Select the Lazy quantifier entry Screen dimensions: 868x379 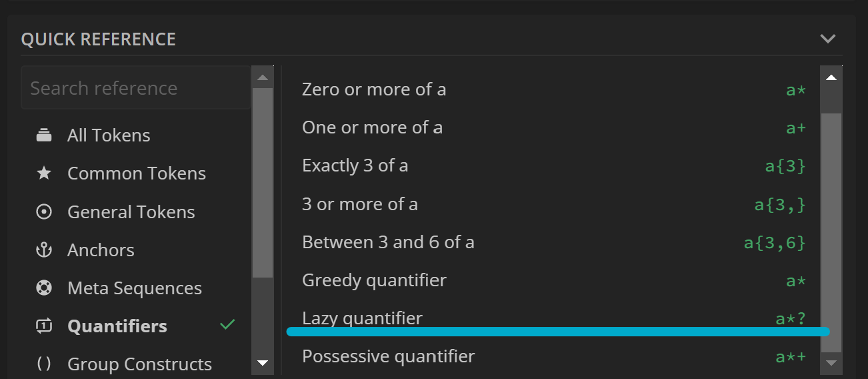coord(362,318)
